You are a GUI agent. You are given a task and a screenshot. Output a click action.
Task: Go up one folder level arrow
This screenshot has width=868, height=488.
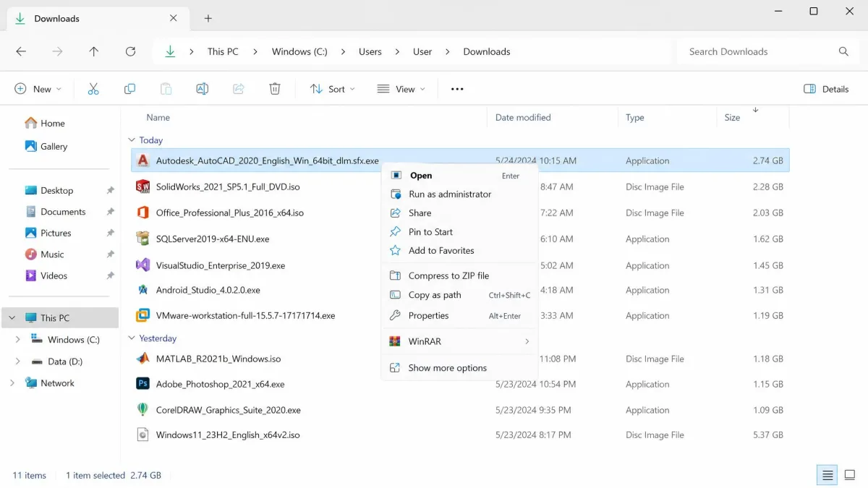pos(93,51)
